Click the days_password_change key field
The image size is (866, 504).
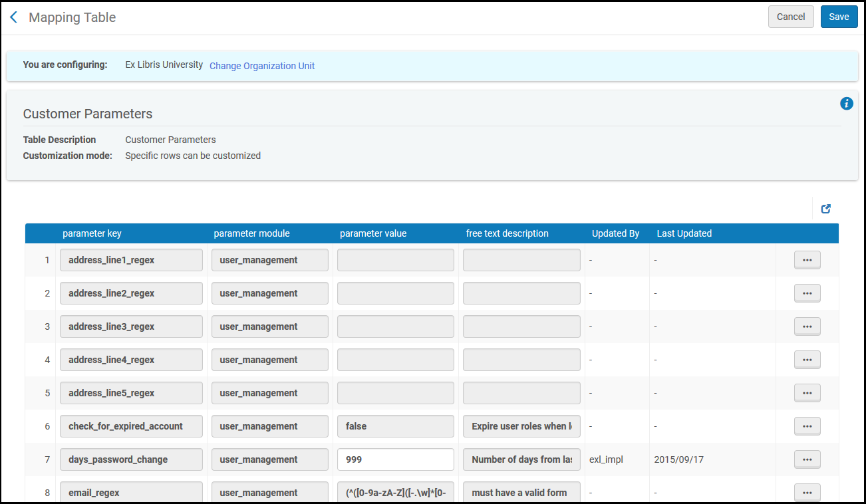[x=131, y=459]
